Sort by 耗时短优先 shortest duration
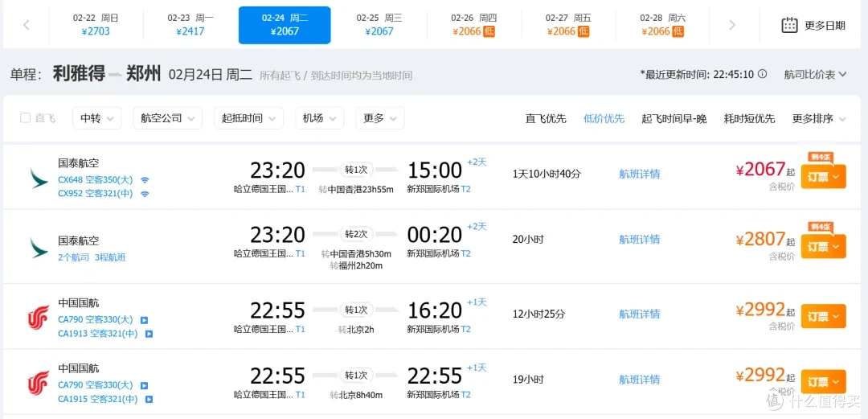This screenshot has width=868, height=419. [x=750, y=118]
